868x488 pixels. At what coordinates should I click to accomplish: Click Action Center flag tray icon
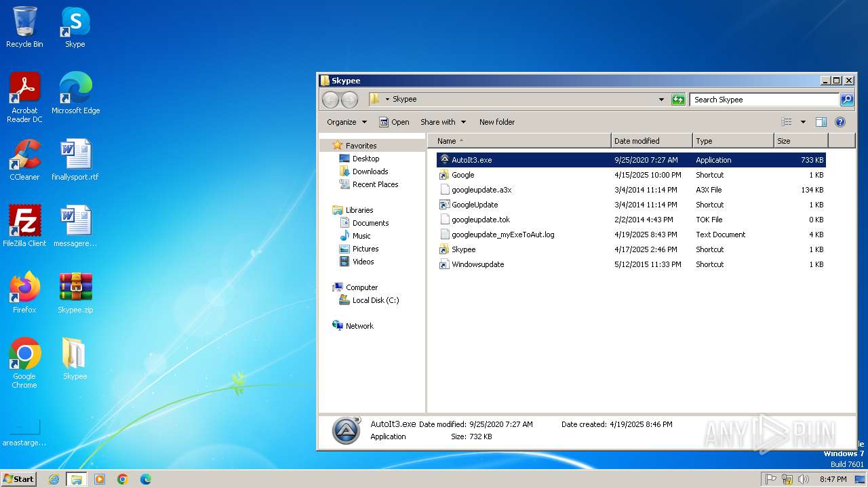click(x=771, y=479)
